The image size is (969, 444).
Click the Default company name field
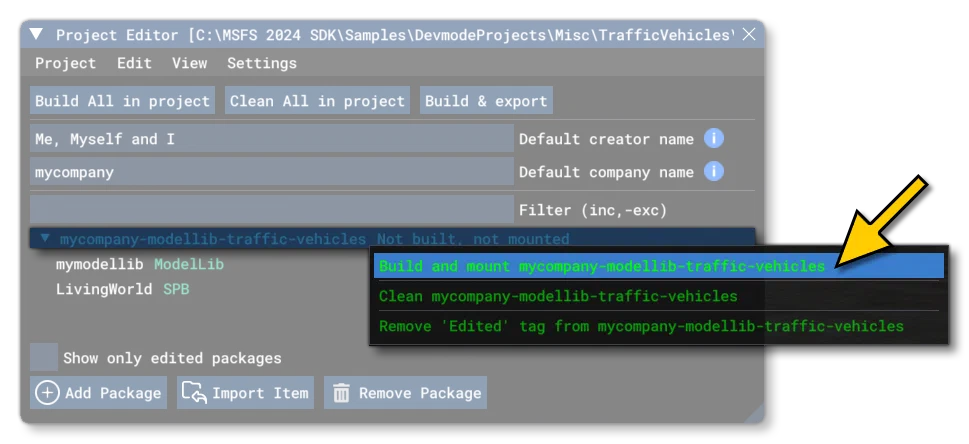[272, 172]
